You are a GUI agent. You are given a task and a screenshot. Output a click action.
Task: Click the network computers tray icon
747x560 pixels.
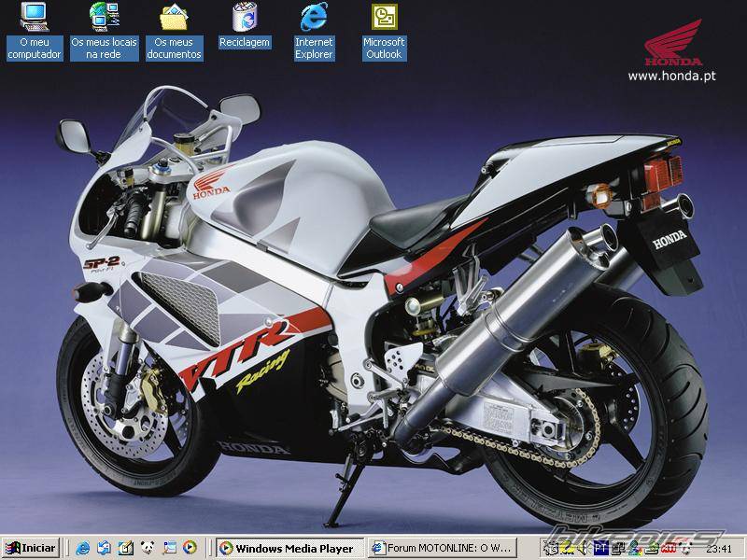point(619,549)
